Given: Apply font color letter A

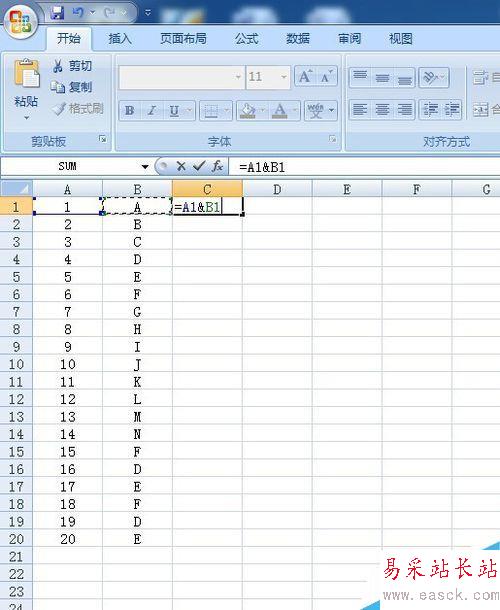Looking at the screenshot, I should 279,110.
